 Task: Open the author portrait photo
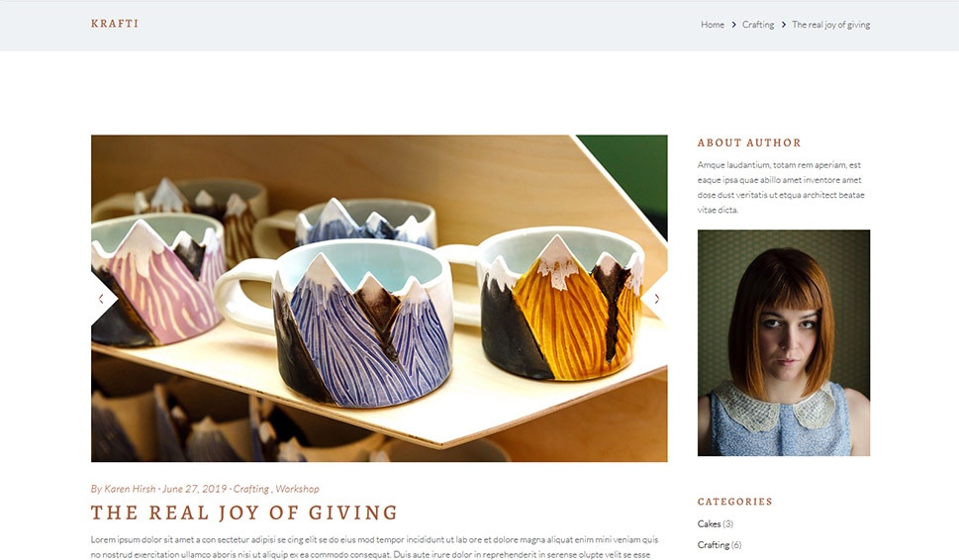coord(784,343)
